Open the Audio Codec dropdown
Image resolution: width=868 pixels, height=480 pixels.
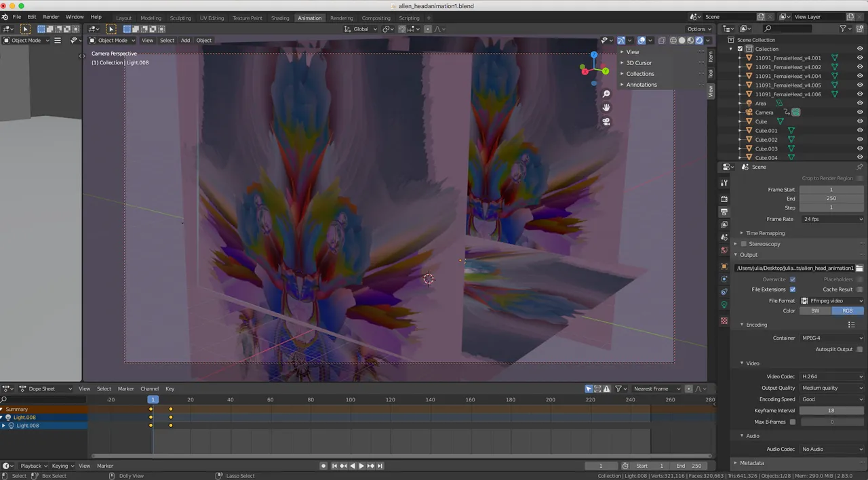pos(831,449)
